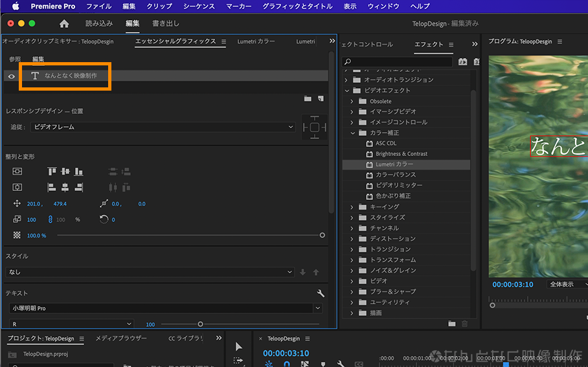
Task: Click the rotation icon
Action: 104,219
